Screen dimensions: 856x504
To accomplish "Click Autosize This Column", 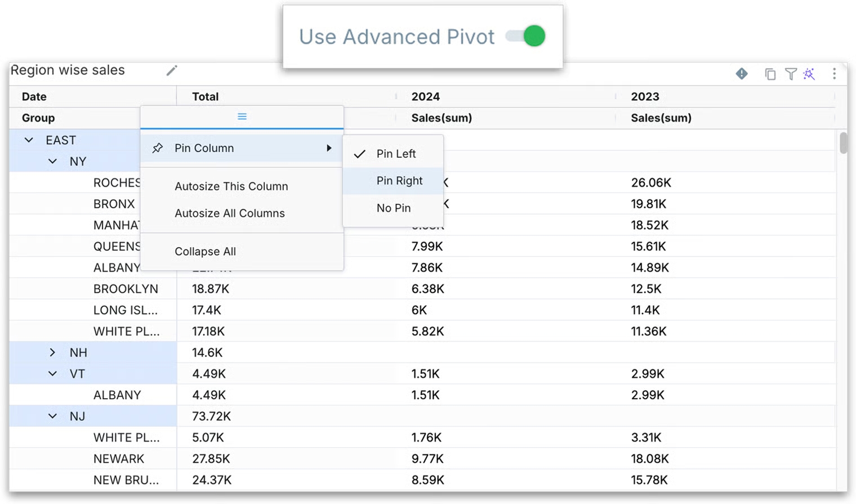I will [x=231, y=186].
